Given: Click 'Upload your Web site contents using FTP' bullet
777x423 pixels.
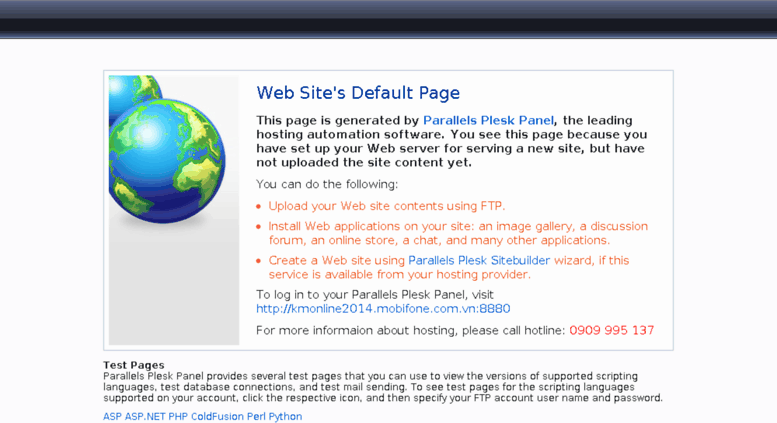Looking at the screenshot, I should point(387,206).
